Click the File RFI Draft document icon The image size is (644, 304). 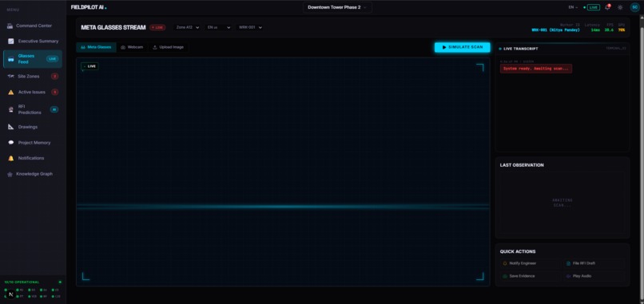click(568, 263)
